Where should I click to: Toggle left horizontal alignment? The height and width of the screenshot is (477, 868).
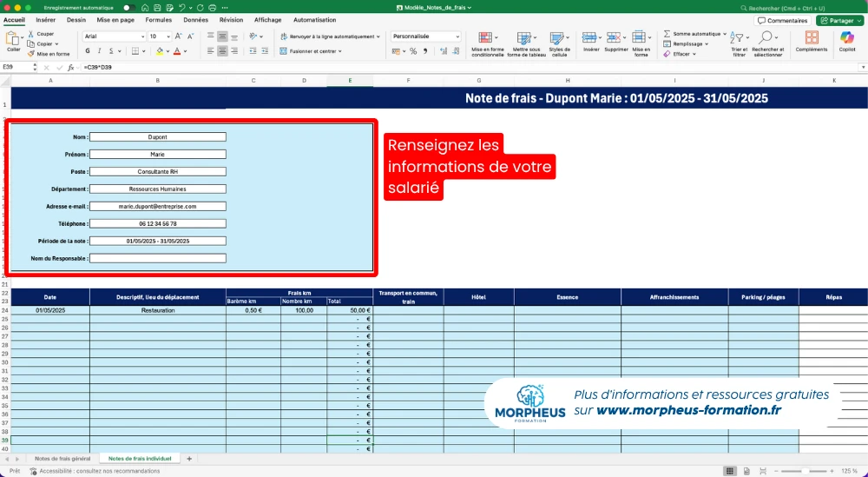(x=210, y=51)
